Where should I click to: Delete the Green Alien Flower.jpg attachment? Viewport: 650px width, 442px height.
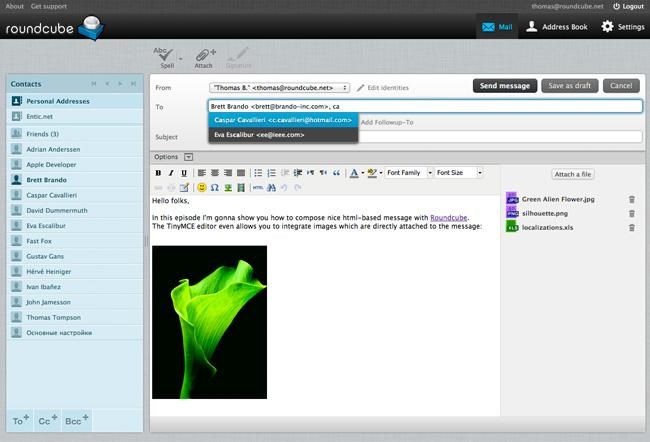632,199
